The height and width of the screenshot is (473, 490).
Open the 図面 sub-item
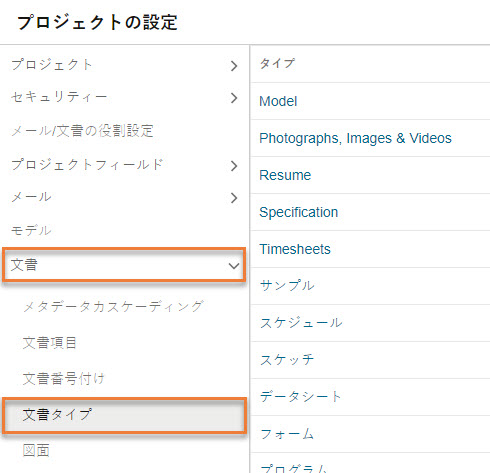tap(36, 450)
